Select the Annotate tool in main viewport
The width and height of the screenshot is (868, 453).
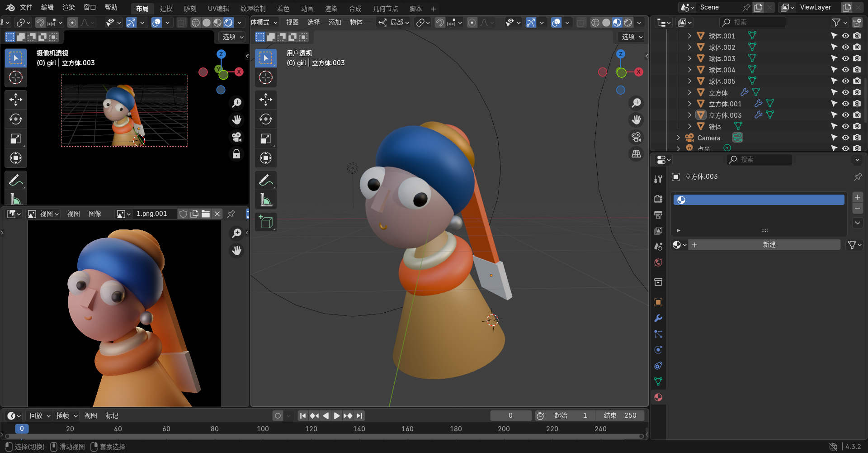(266, 180)
